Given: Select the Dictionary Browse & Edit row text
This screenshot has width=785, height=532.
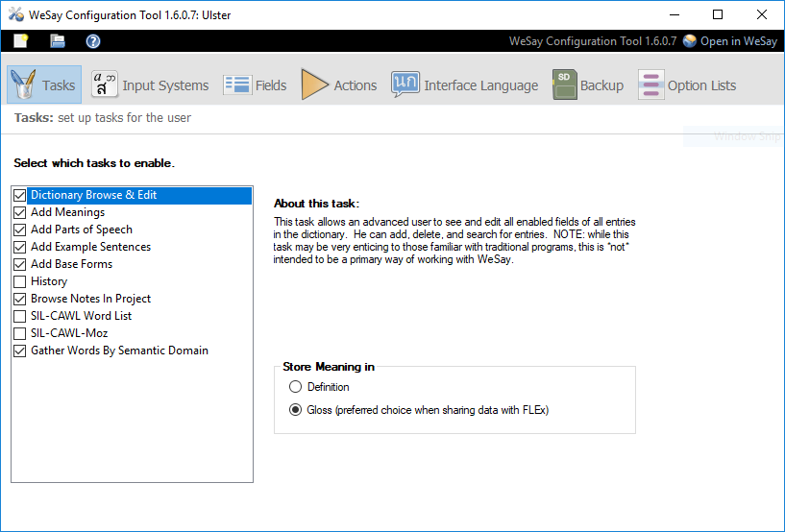Looking at the screenshot, I should 93,195.
